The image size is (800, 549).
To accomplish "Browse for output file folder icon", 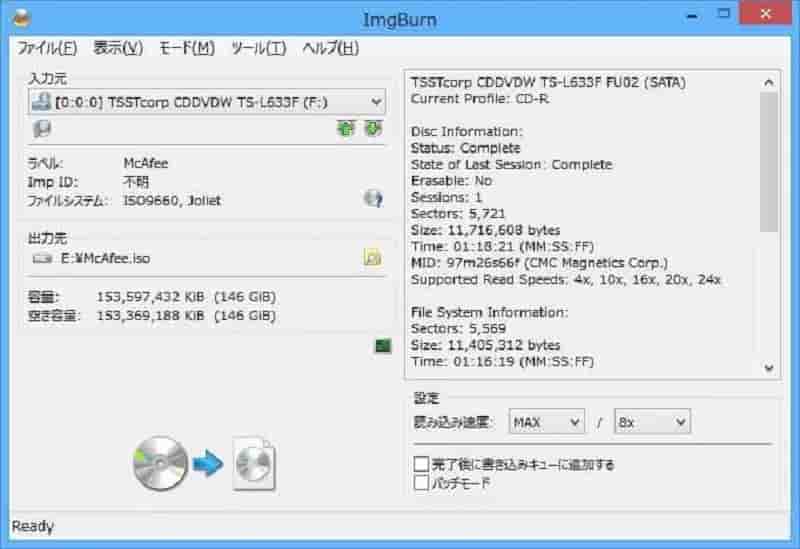I will [x=373, y=258].
